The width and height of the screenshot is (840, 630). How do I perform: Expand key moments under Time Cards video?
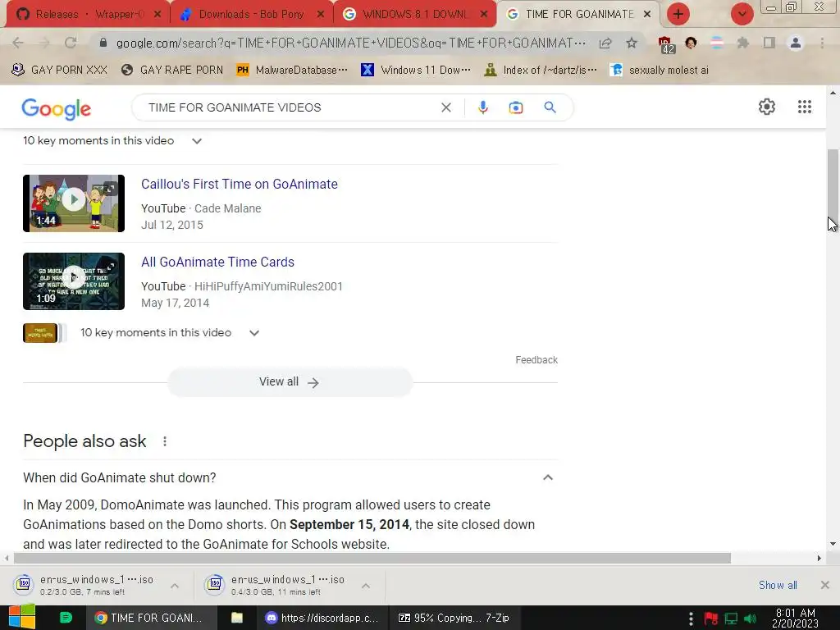click(254, 333)
